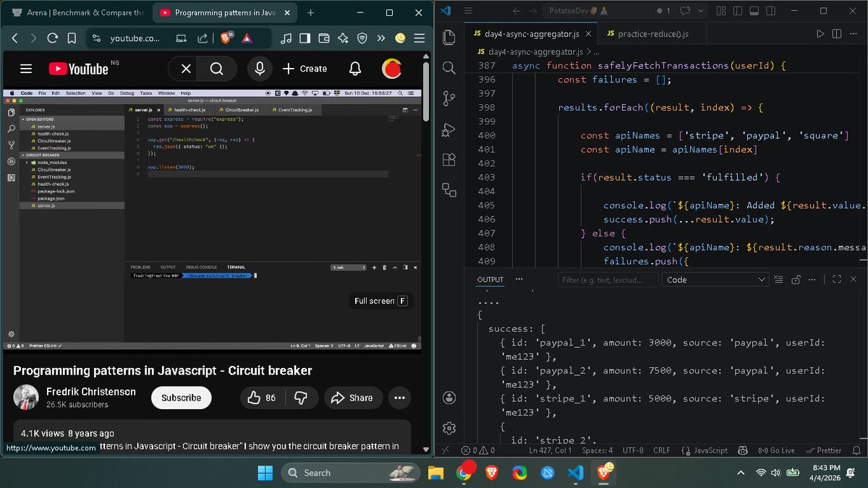Go to the YouTube home logo
The height and width of the screenshot is (488, 868).
pyautogui.click(x=78, y=69)
